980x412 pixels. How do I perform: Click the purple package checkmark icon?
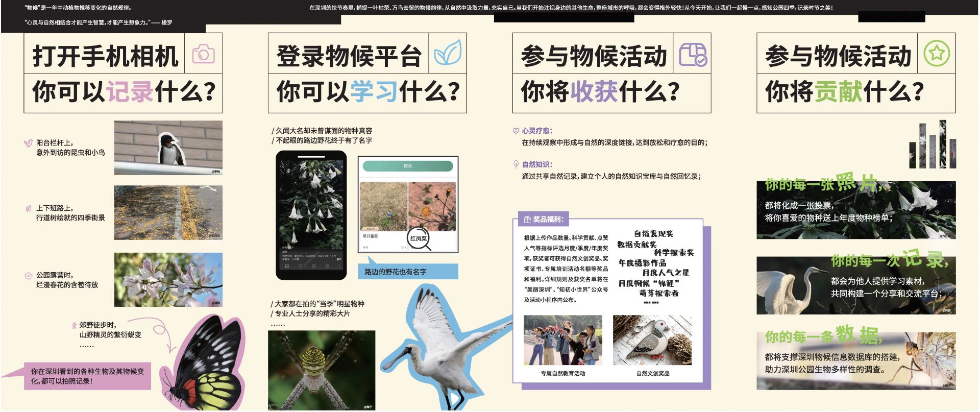tap(692, 54)
